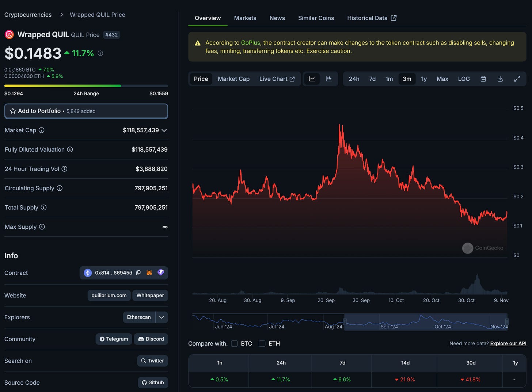Click the Wrapped QUIL coin logo
532x392 pixels.
coord(9,35)
